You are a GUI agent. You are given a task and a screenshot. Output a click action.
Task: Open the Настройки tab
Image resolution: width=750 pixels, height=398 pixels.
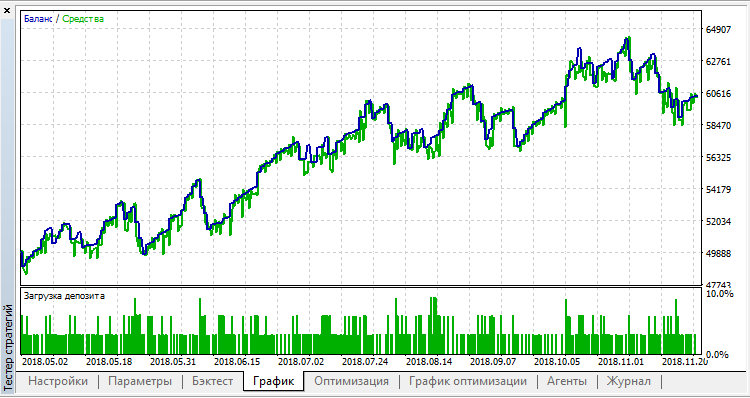[x=58, y=381]
